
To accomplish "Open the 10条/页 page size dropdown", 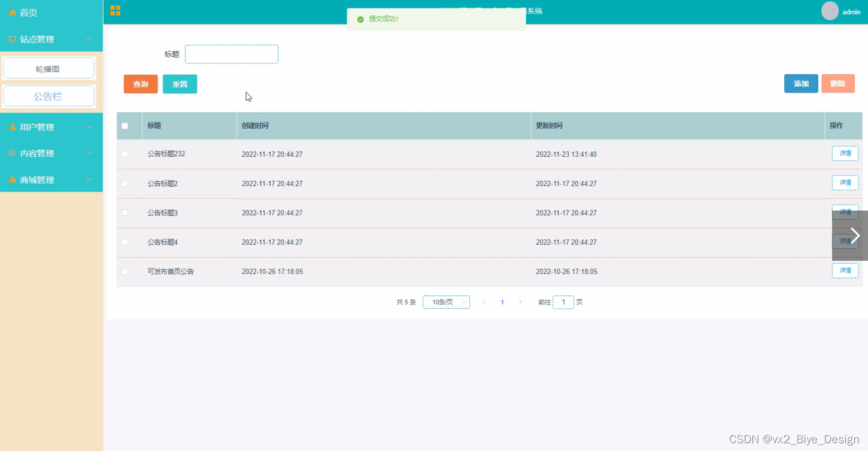I will (446, 302).
